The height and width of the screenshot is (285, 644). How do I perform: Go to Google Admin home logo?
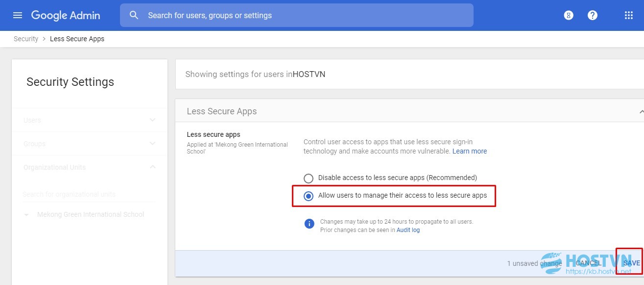[x=66, y=15]
